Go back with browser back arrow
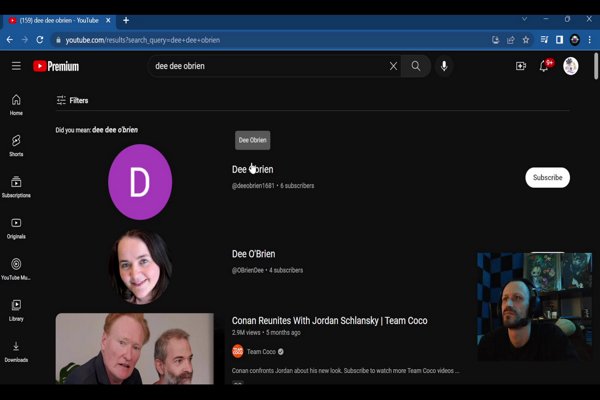Image resolution: width=600 pixels, height=400 pixels. click(x=10, y=40)
